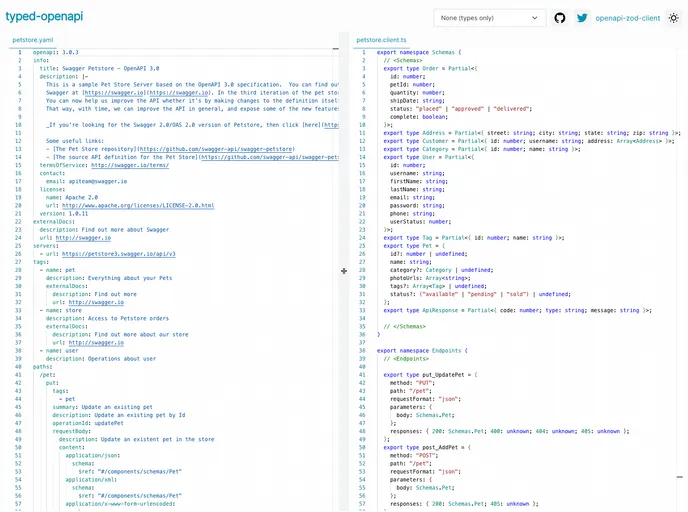This screenshot has width=688, height=512.
Task: Click 'export type Customer' line
Action: (x=529, y=141)
